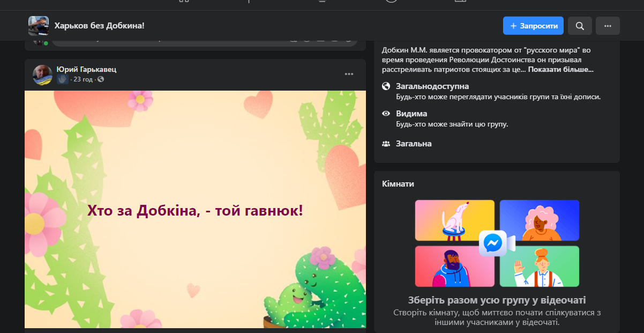This screenshot has height=333, width=644.
Task: Click the waving hand badge under author name
Action: coord(62,79)
